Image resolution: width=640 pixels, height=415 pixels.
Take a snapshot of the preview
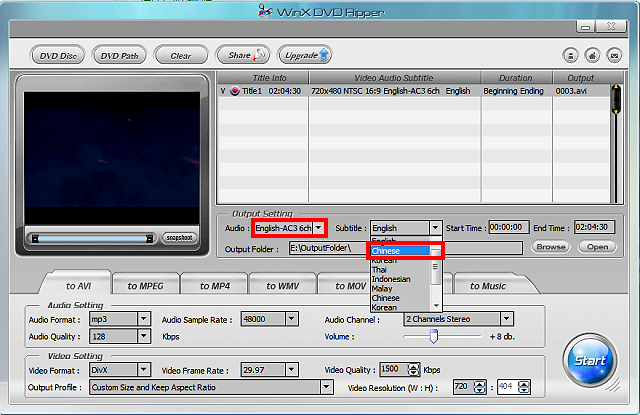pyautogui.click(x=179, y=237)
